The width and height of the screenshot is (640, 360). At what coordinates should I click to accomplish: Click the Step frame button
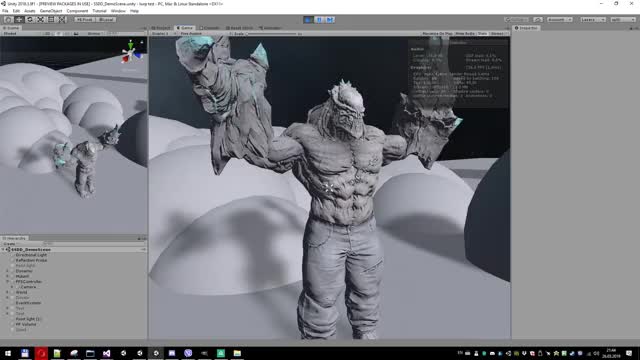(x=330, y=20)
